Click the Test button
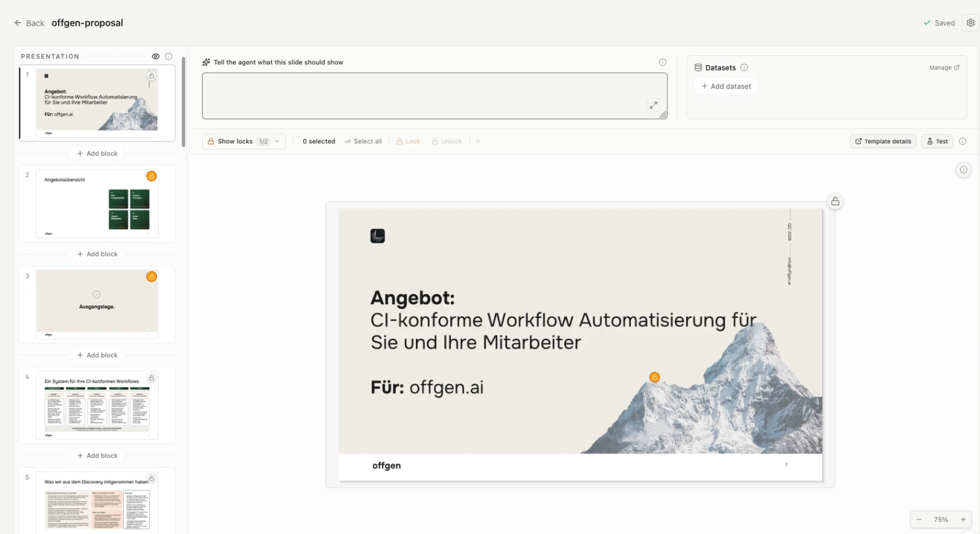The width and height of the screenshot is (980, 534). click(x=937, y=141)
